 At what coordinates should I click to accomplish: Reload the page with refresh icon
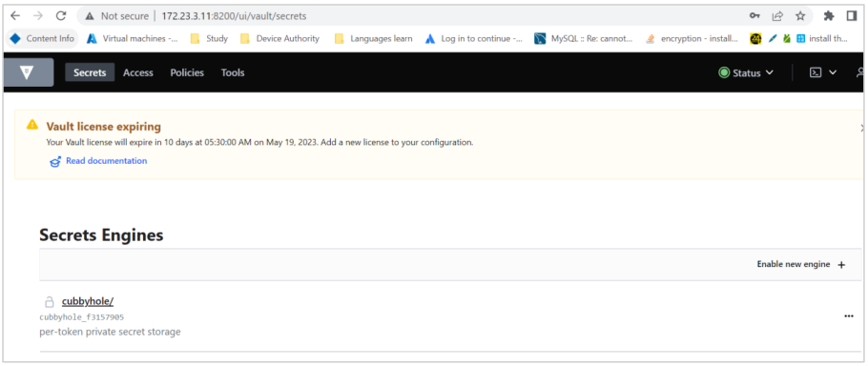pyautogui.click(x=61, y=16)
